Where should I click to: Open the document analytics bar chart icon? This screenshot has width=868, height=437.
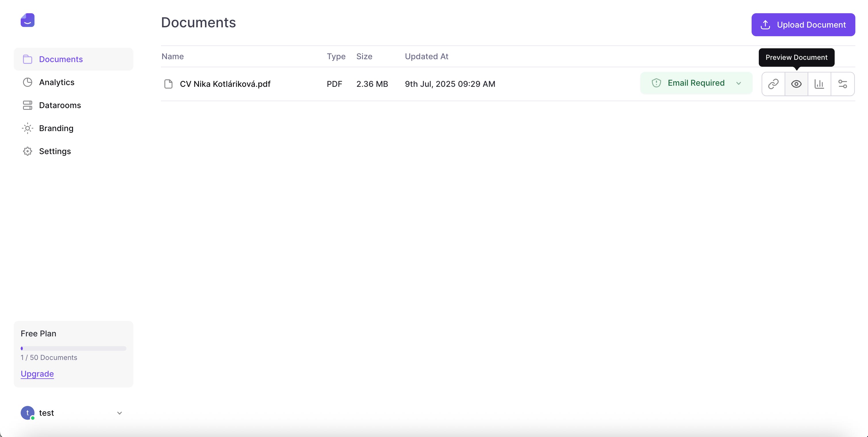point(819,84)
